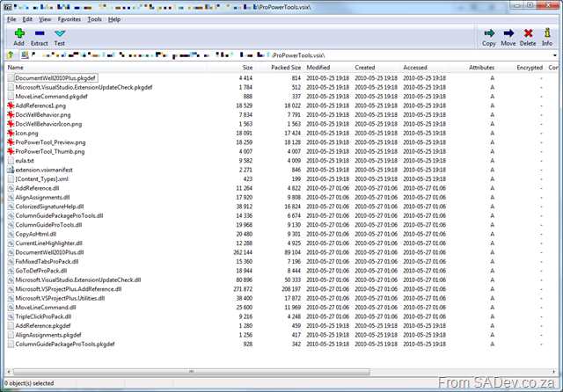Sort by the Name column header
The height and width of the screenshot is (392, 563).
pos(16,68)
